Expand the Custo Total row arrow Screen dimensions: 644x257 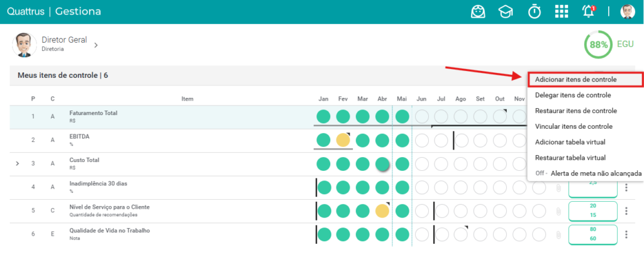17,163
